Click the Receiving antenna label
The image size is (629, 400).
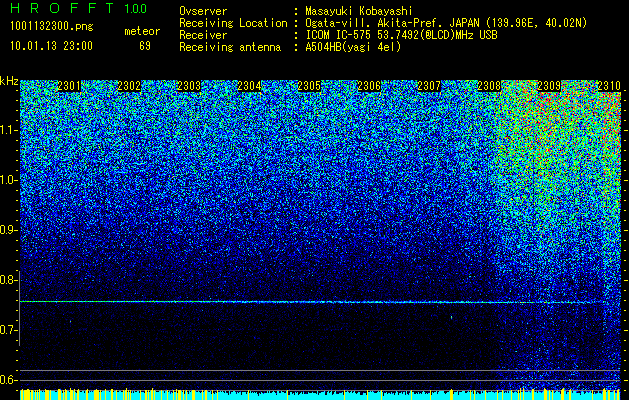click(230, 47)
